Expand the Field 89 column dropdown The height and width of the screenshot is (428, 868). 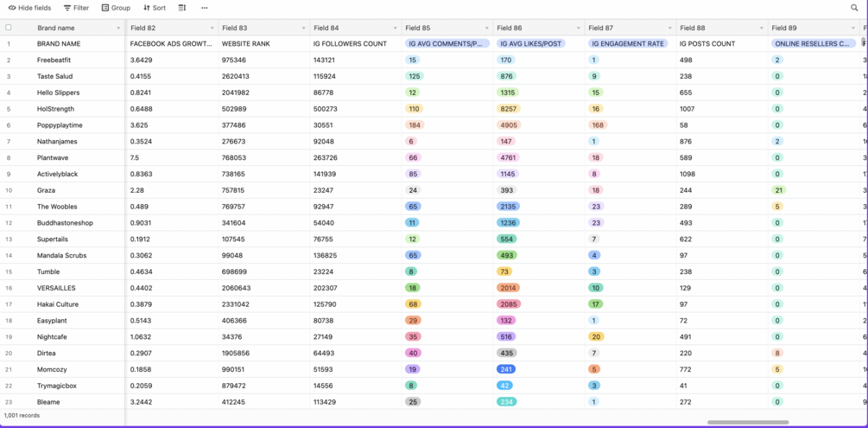tap(853, 28)
